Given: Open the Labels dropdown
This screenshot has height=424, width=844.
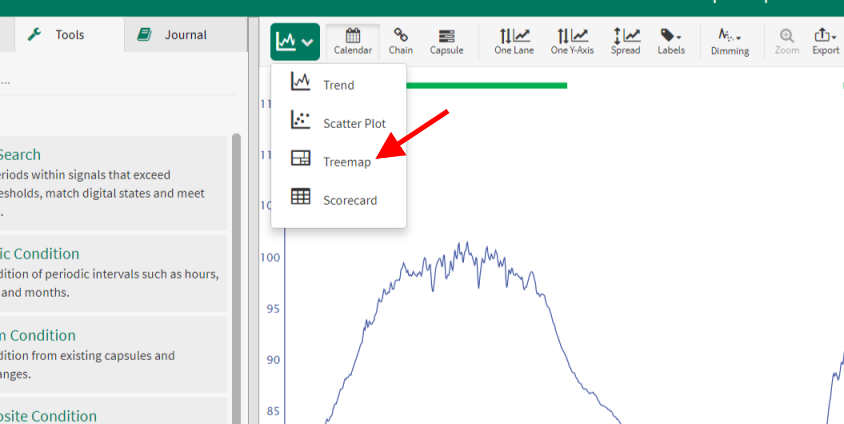Looking at the screenshot, I should [670, 41].
